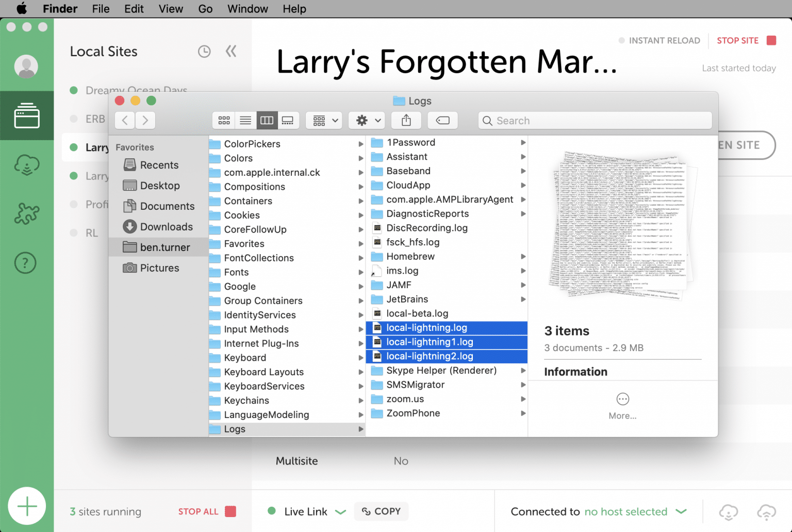Image resolution: width=792 pixels, height=532 pixels.
Task: Switch Finder to list view icon
Action: point(245,120)
